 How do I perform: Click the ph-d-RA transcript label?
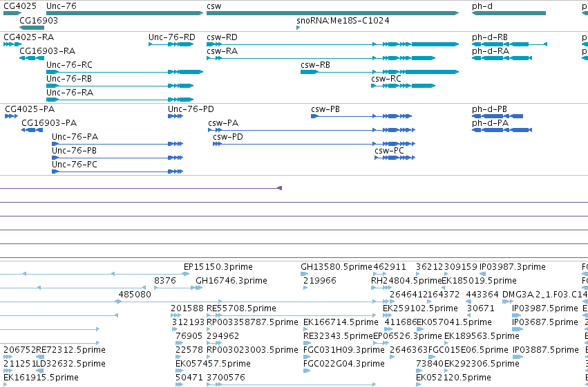pos(491,51)
